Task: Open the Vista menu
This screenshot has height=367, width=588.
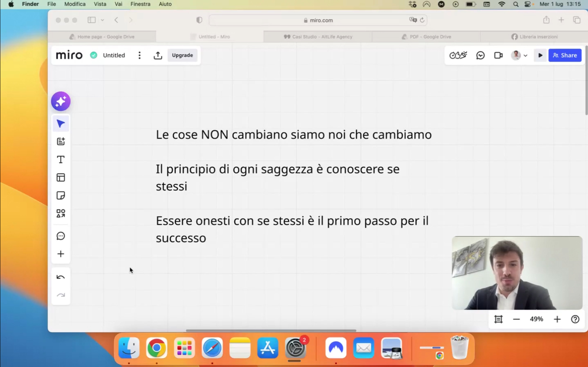Action: (x=100, y=4)
